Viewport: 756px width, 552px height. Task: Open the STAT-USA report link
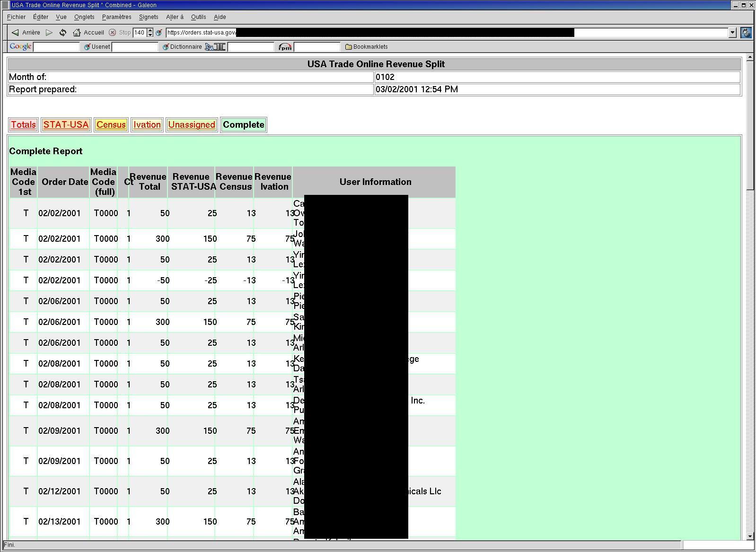tap(66, 125)
